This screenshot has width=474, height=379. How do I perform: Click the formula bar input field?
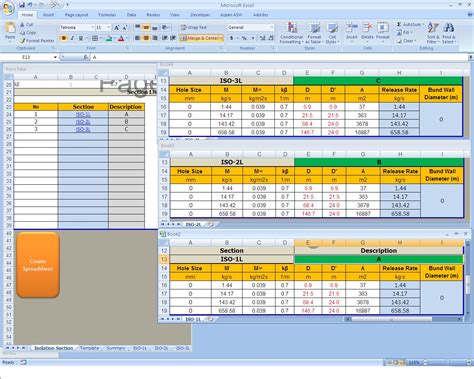pyautogui.click(x=279, y=57)
